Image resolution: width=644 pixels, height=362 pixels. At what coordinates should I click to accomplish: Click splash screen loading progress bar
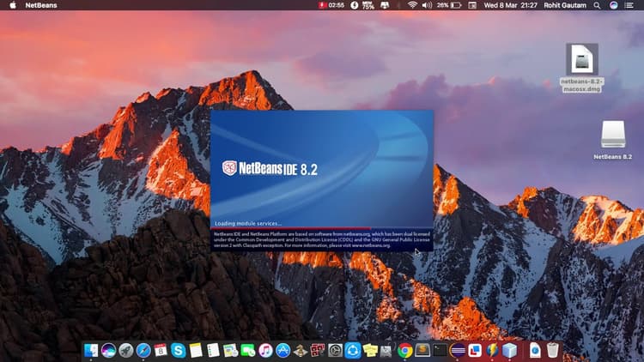(x=322, y=228)
